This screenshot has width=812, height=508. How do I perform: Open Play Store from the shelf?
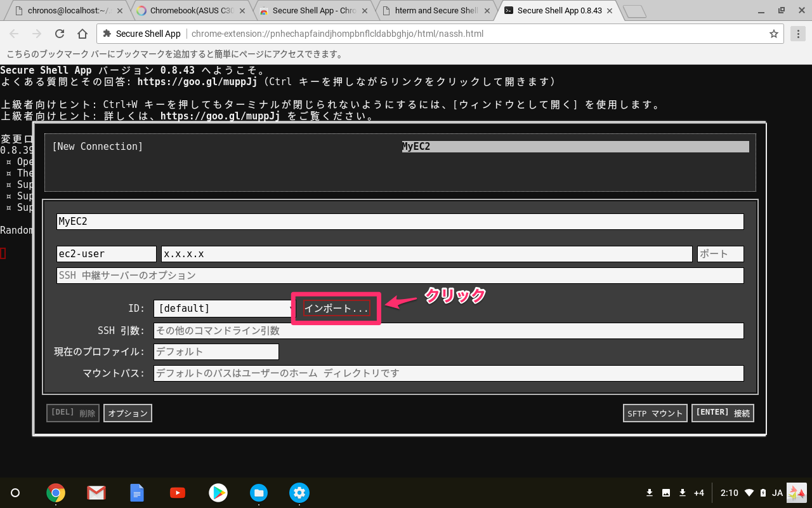(x=218, y=493)
